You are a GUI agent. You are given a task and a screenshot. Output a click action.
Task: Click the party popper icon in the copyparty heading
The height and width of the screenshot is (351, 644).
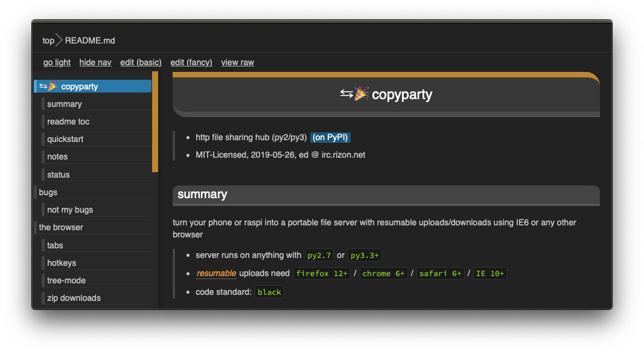(362, 94)
